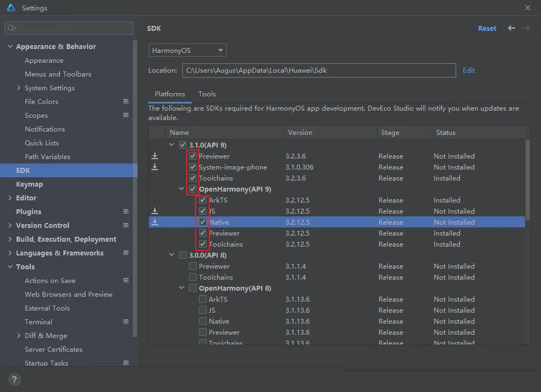Click the project-settings icon beside Version Control

coord(126,225)
